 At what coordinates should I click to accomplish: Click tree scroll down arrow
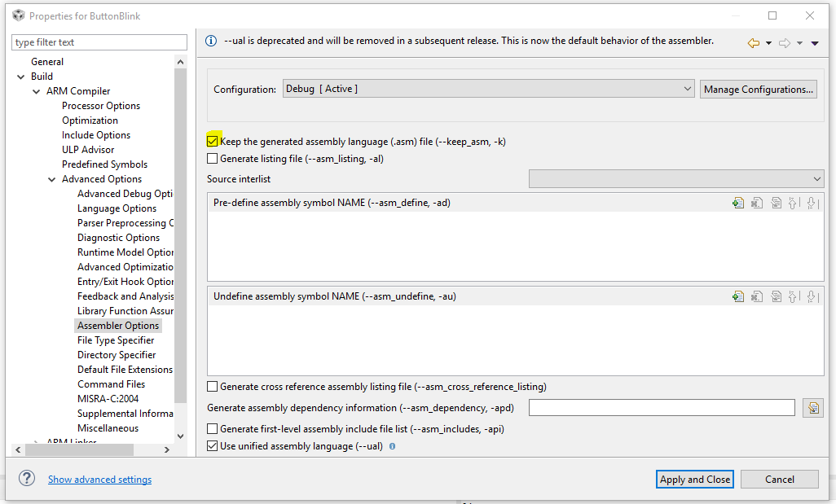(x=180, y=436)
